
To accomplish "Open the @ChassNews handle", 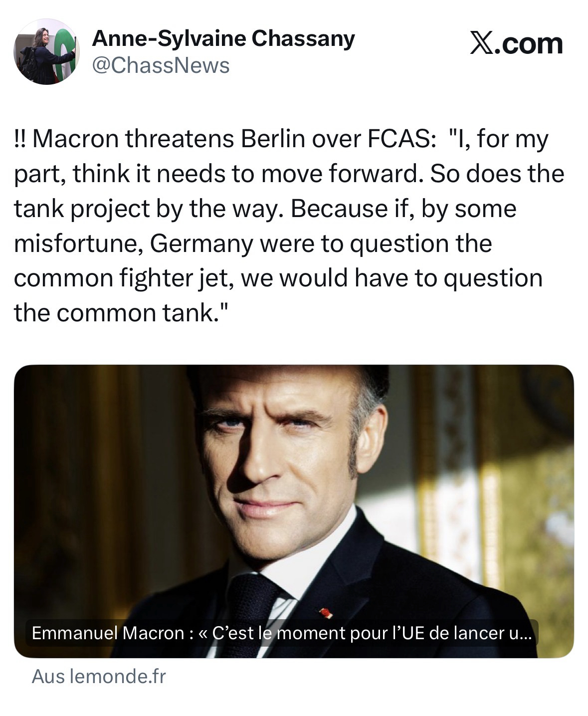I will tap(161, 65).
